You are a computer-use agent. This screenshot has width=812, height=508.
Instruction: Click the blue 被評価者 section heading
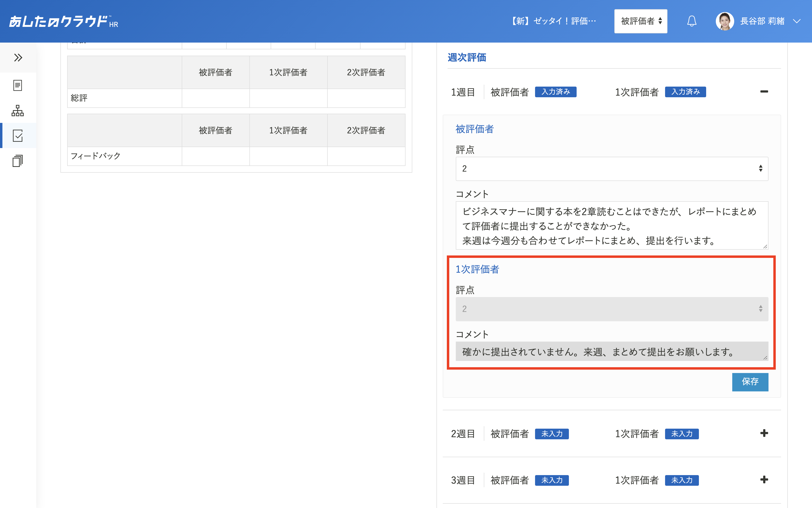pos(474,129)
